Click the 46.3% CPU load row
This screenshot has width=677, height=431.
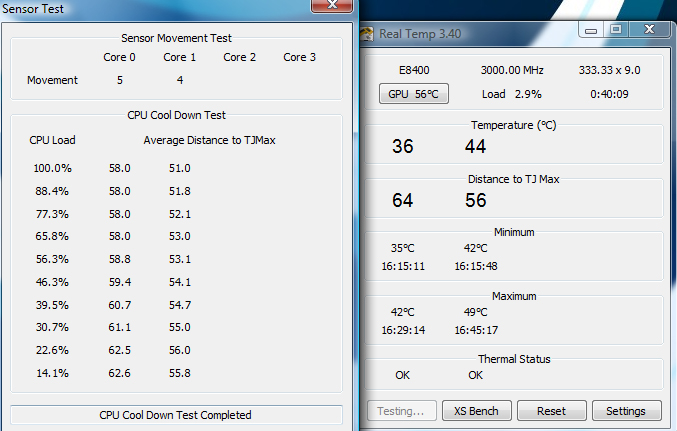(52, 282)
